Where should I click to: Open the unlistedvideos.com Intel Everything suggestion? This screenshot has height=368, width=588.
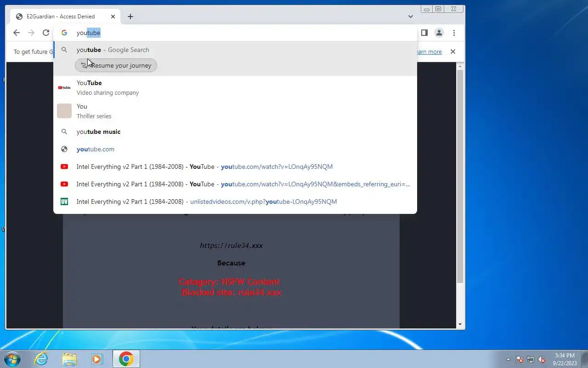(x=235, y=201)
